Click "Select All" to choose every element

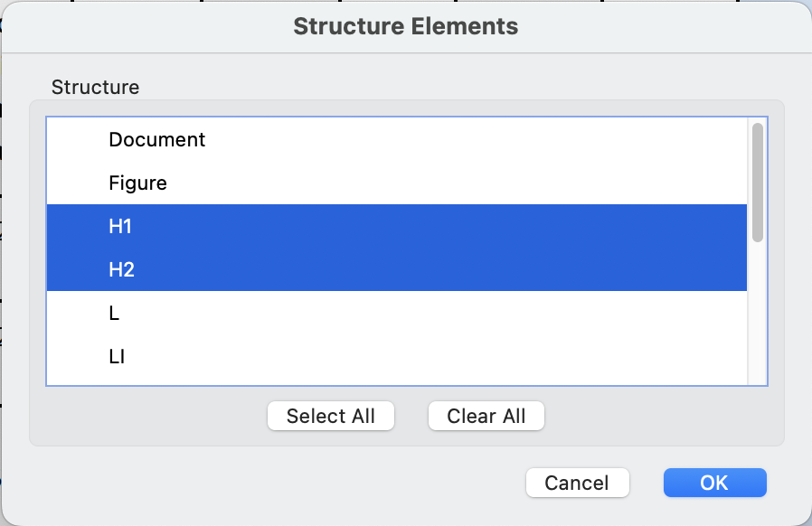point(330,416)
